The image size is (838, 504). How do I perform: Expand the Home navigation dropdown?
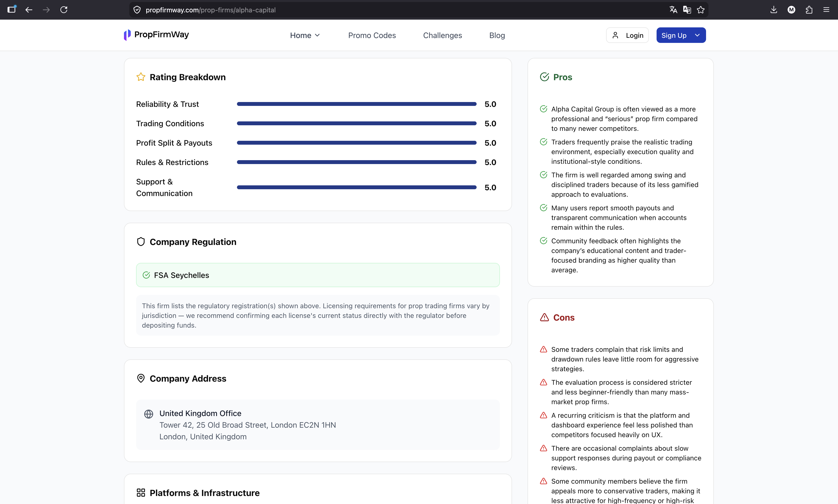point(305,35)
